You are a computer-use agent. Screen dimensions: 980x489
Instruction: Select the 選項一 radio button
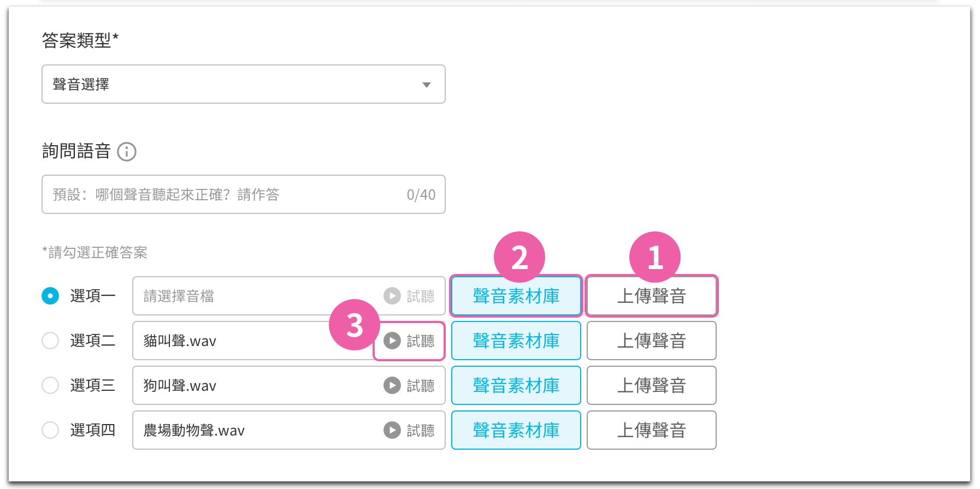[50, 296]
